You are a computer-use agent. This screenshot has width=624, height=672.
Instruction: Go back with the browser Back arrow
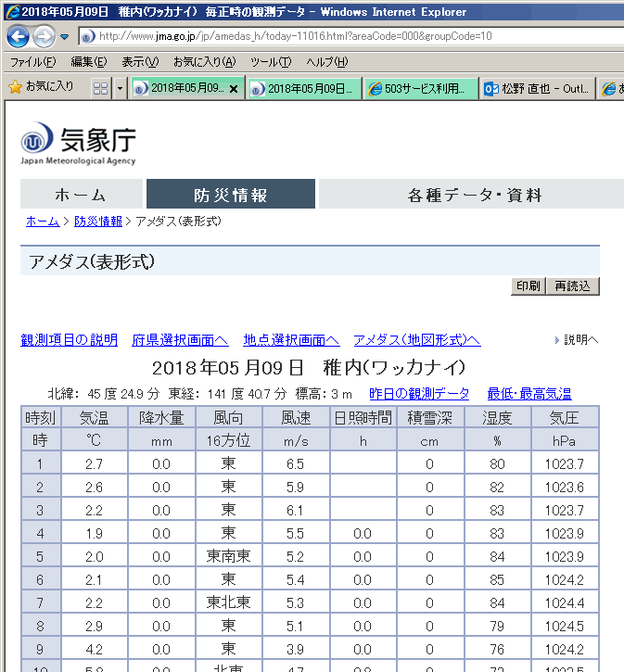(18, 37)
